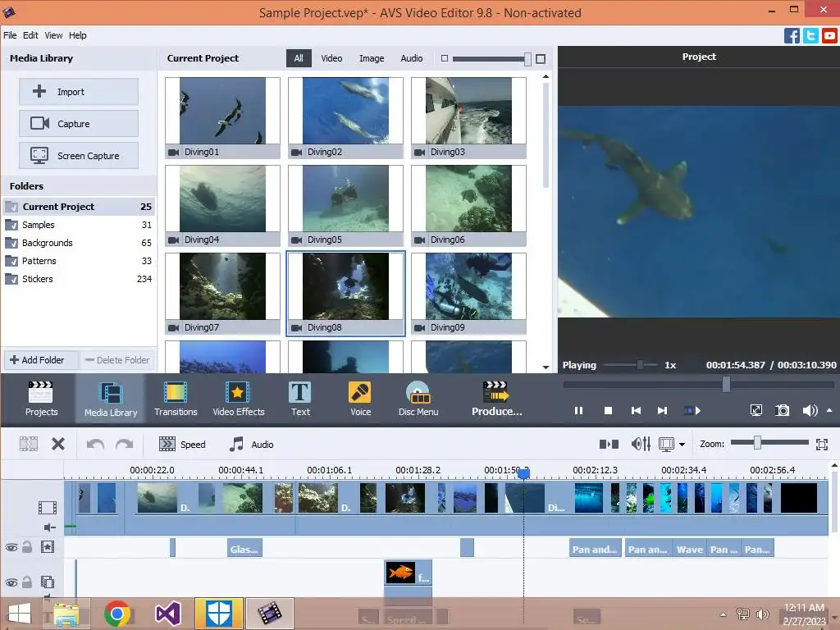840x630 pixels.
Task: Click the zoom to fit timeline icon
Action: click(822, 444)
